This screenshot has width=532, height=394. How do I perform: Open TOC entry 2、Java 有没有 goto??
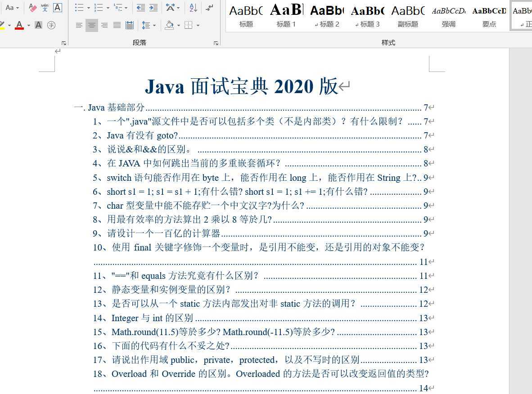pos(263,135)
